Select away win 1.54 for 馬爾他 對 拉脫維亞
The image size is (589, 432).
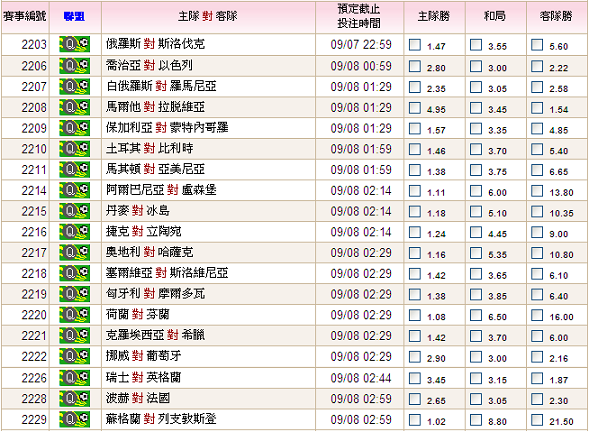click(x=537, y=108)
